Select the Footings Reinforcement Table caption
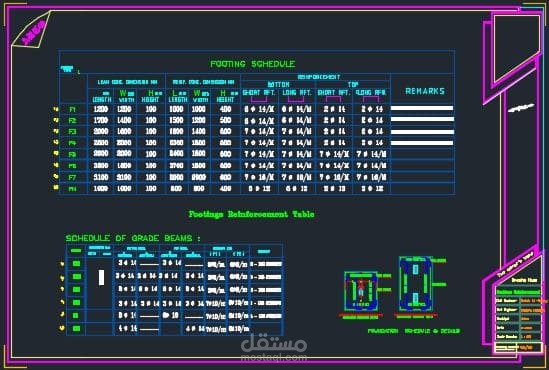Image resolution: width=549 pixels, height=370 pixels. click(x=251, y=214)
